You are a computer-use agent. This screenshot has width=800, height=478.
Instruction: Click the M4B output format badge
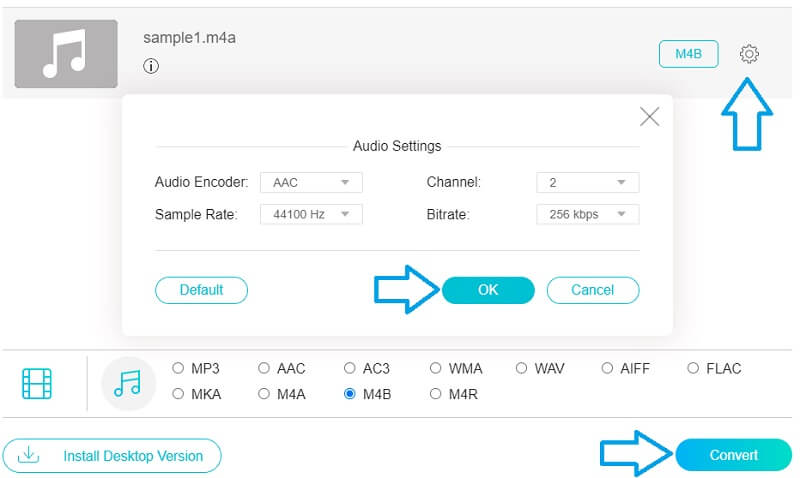(x=688, y=54)
